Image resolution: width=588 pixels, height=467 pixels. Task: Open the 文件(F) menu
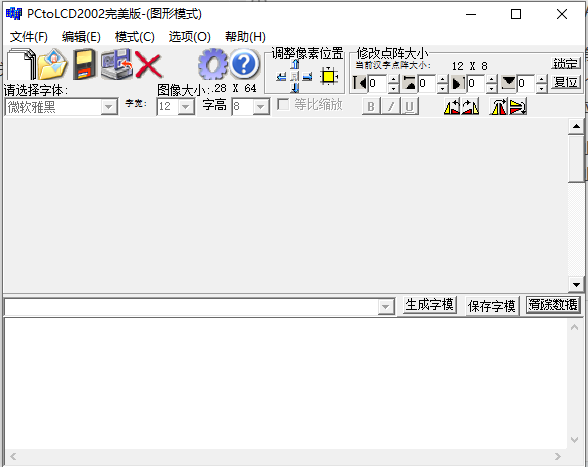coord(29,37)
